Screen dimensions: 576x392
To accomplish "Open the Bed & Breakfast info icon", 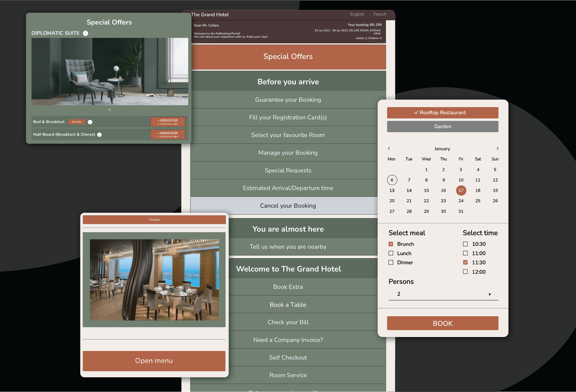I will 90,122.
